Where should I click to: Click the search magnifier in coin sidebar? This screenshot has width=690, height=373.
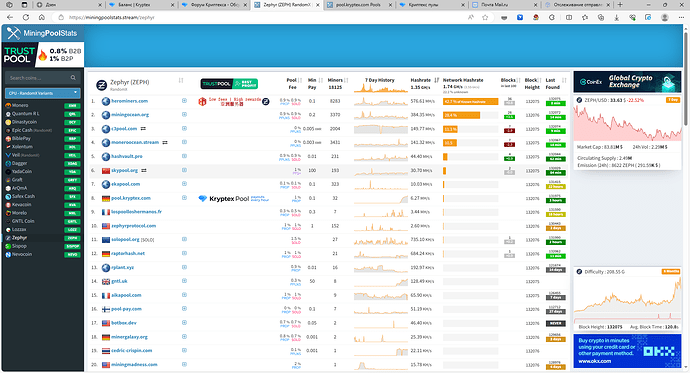(73, 78)
